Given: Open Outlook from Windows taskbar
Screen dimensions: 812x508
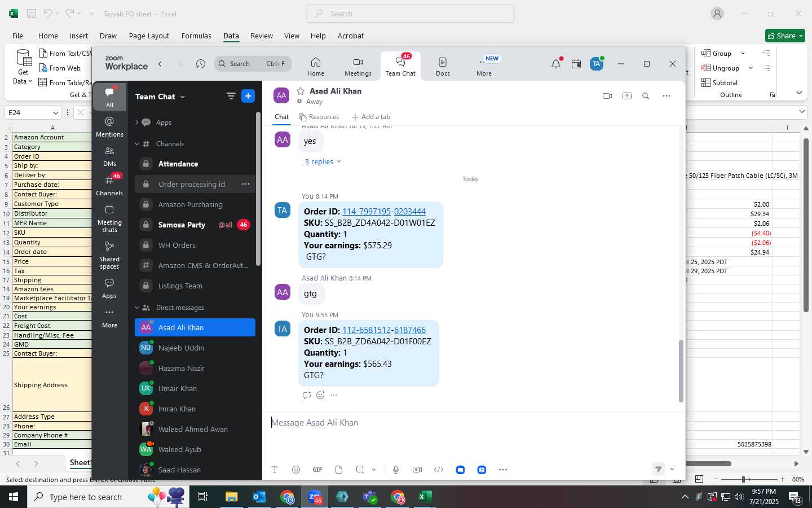Looking at the screenshot, I should tap(259, 497).
